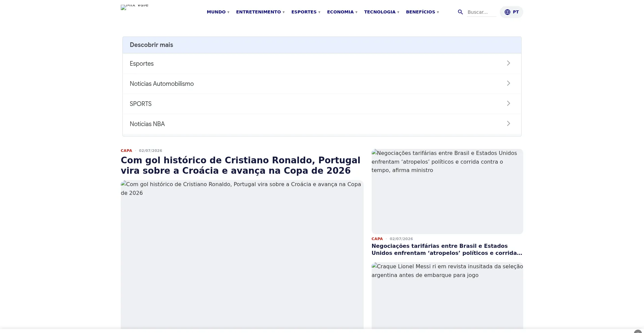Image resolution: width=644 pixels, height=333 pixels.
Task: Open the MUNDO dropdown menu
Action: (218, 12)
